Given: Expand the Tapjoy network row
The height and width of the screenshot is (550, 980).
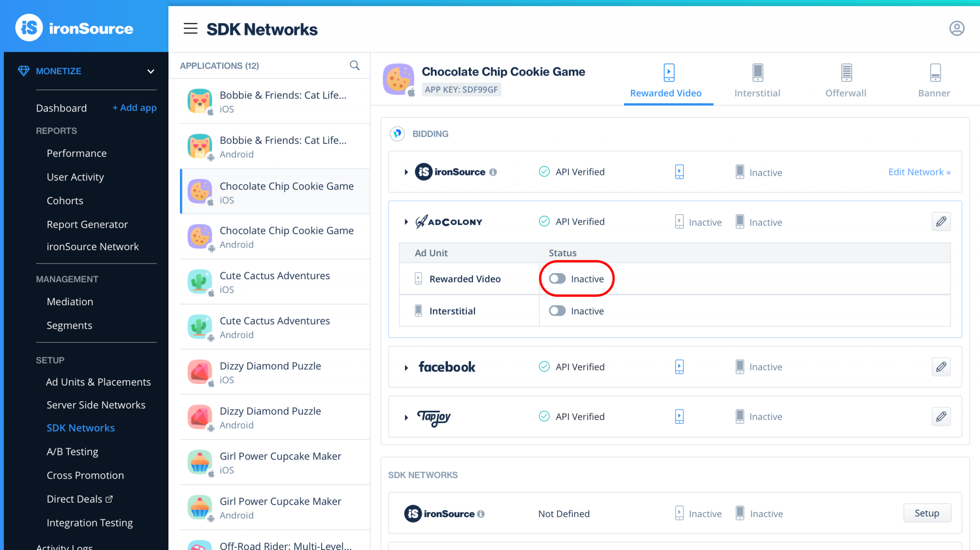Looking at the screenshot, I should pos(406,417).
